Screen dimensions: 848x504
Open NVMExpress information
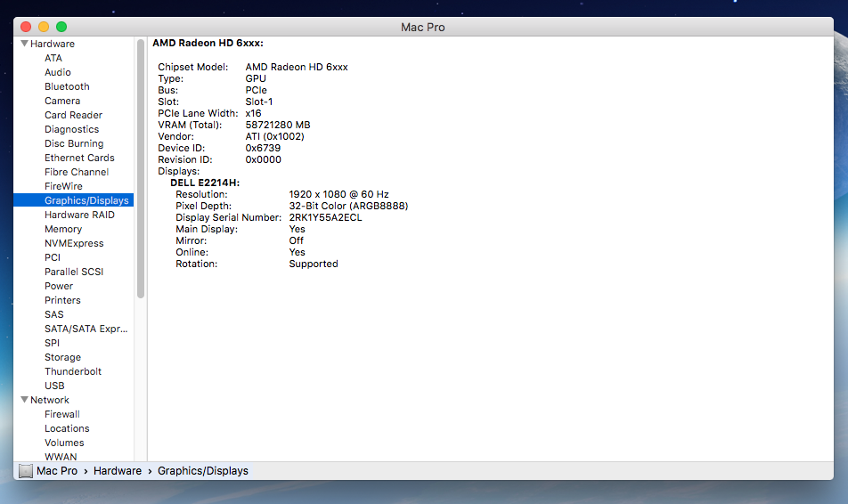pos(74,243)
